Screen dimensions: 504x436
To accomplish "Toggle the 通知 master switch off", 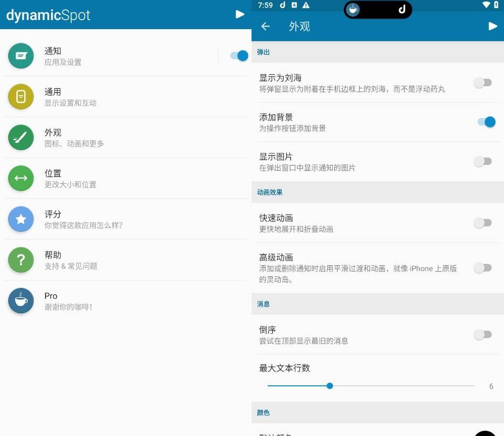I will click(239, 56).
